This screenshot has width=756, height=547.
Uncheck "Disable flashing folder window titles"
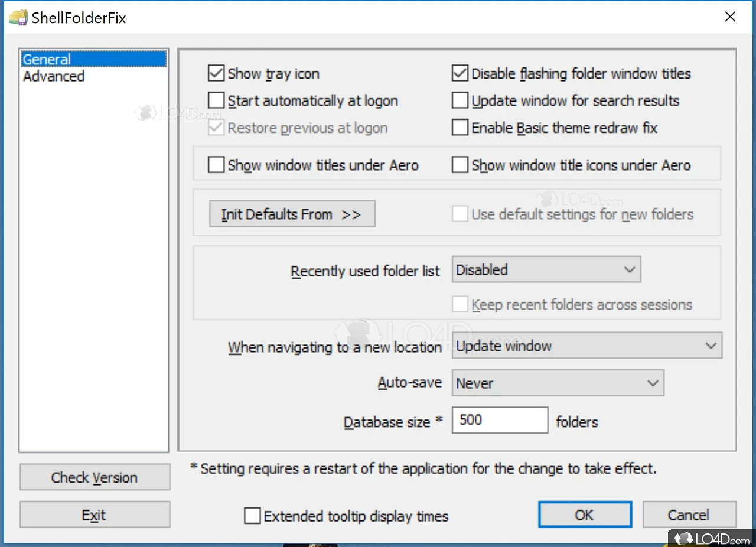coord(460,73)
